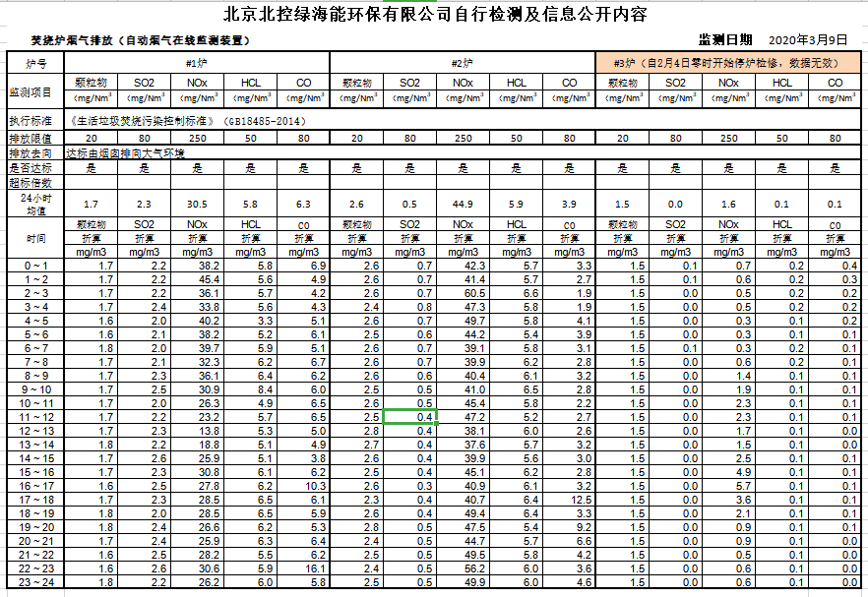Screen dimensions: 868x597
Task: Click the highlighted cell "0.4" in row 11～12
Action: [409, 417]
